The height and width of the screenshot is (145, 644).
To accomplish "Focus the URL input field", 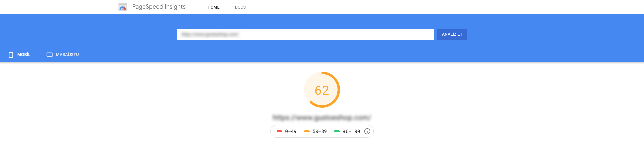I will pos(306,34).
